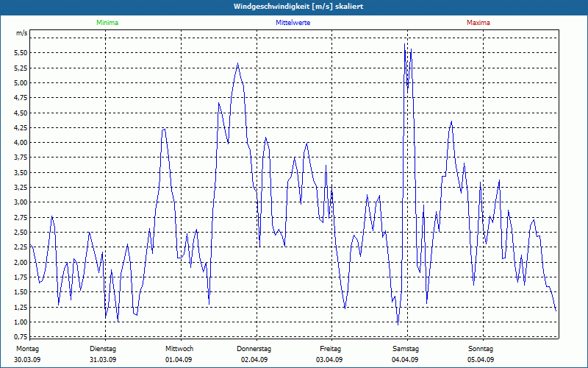Click the date 05.04.09

click(481, 360)
